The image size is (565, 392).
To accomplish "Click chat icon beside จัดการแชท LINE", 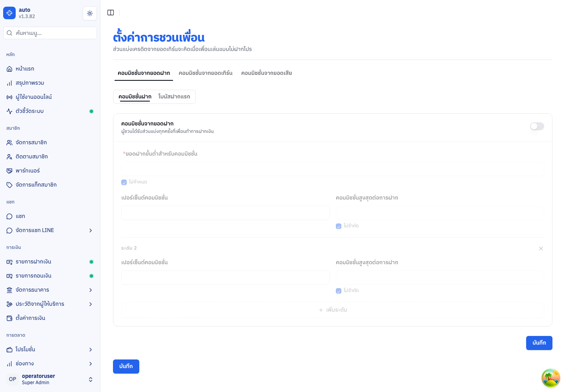I will (9, 230).
